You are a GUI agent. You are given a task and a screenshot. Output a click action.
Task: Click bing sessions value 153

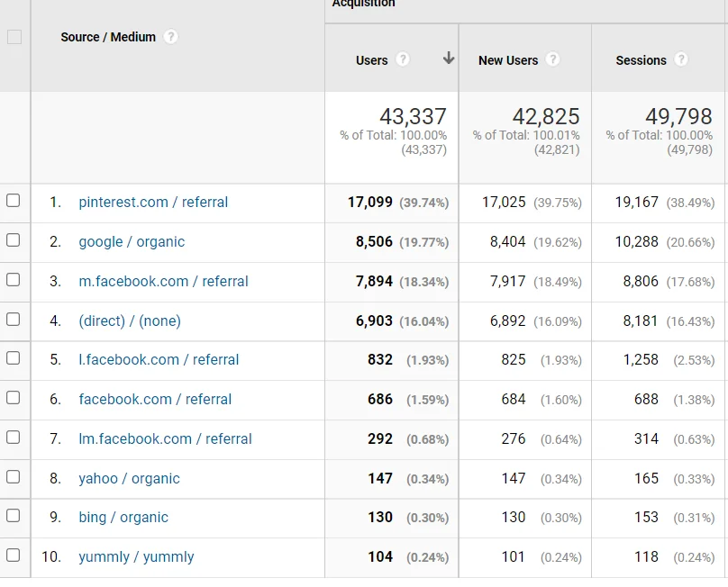click(x=646, y=518)
